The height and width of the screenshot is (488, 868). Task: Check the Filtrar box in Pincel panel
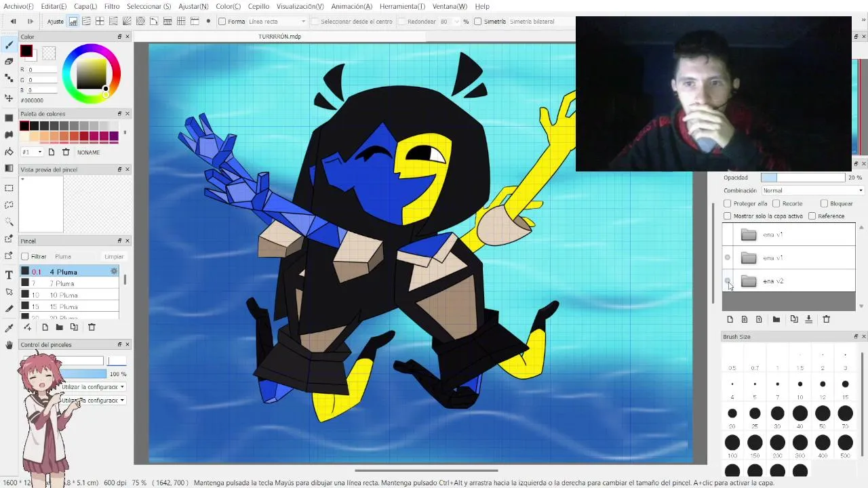click(x=25, y=257)
